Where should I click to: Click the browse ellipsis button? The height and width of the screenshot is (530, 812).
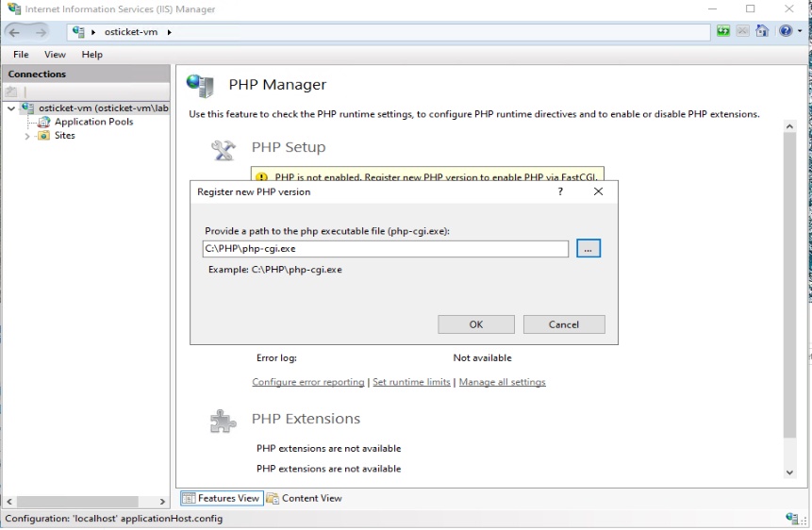(x=588, y=249)
